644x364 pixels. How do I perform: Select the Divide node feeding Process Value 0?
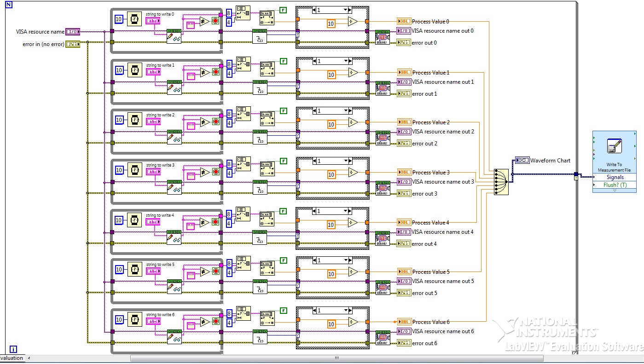(353, 22)
